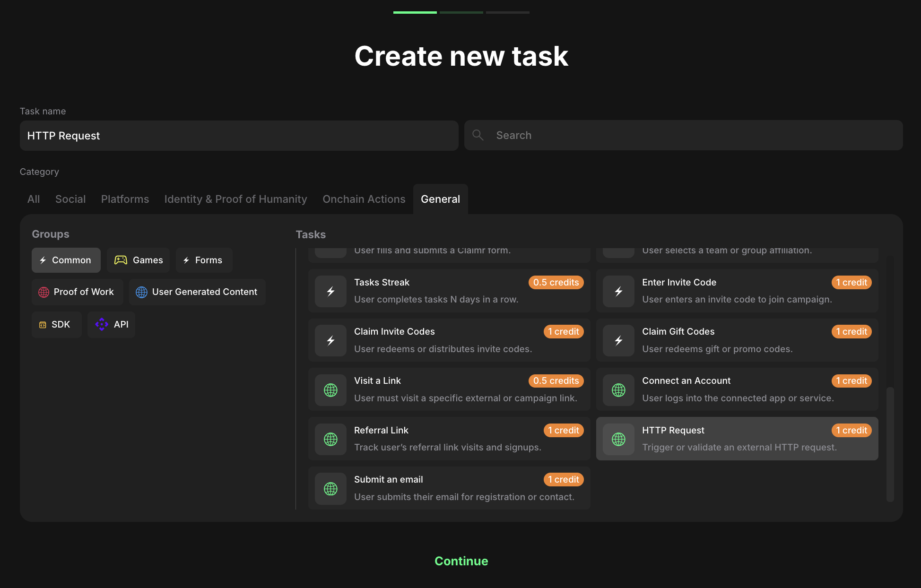Pick the API group chip

pos(112,324)
